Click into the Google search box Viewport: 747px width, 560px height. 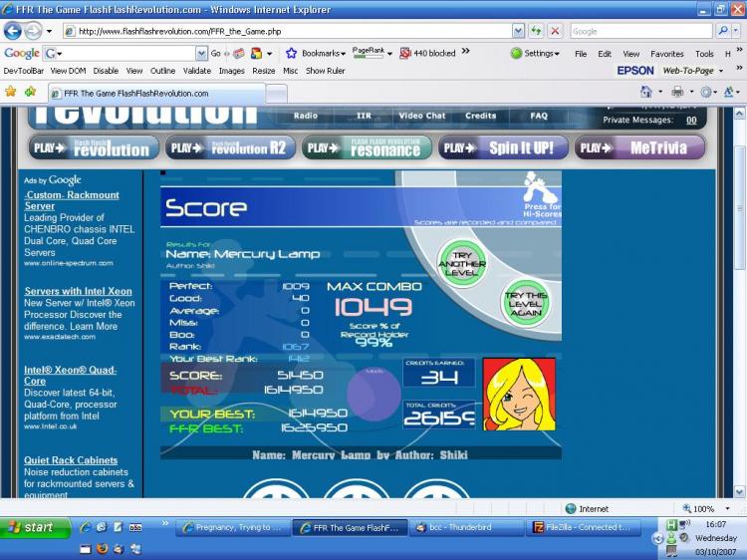[641, 32]
